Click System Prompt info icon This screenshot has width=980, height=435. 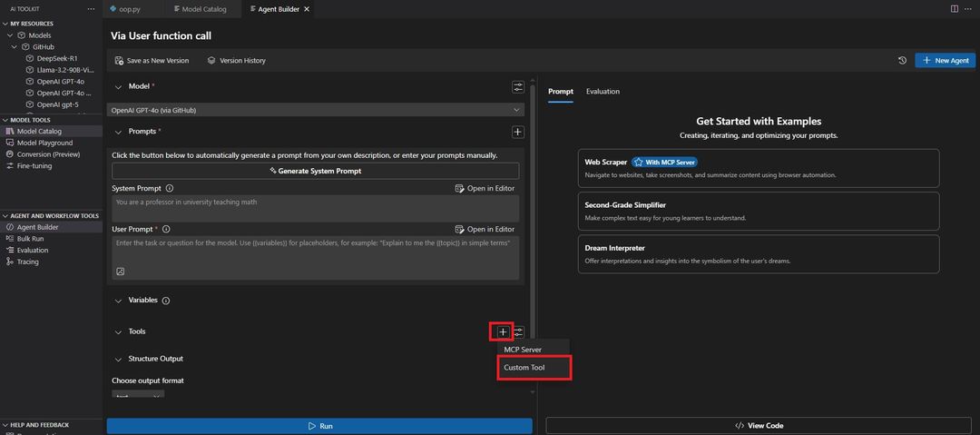170,188
